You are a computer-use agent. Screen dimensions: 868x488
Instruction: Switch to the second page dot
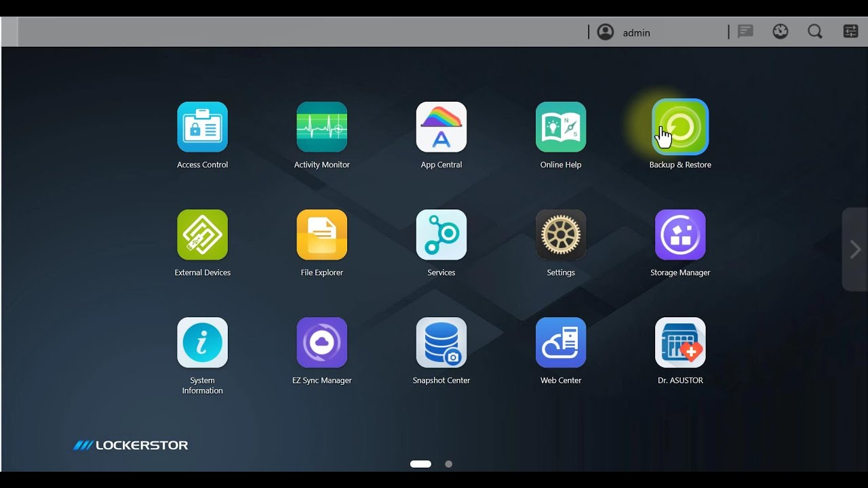pos(448,464)
